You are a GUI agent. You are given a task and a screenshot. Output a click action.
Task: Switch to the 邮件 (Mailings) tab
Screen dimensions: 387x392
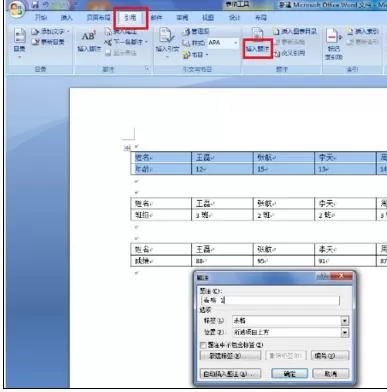click(156, 18)
